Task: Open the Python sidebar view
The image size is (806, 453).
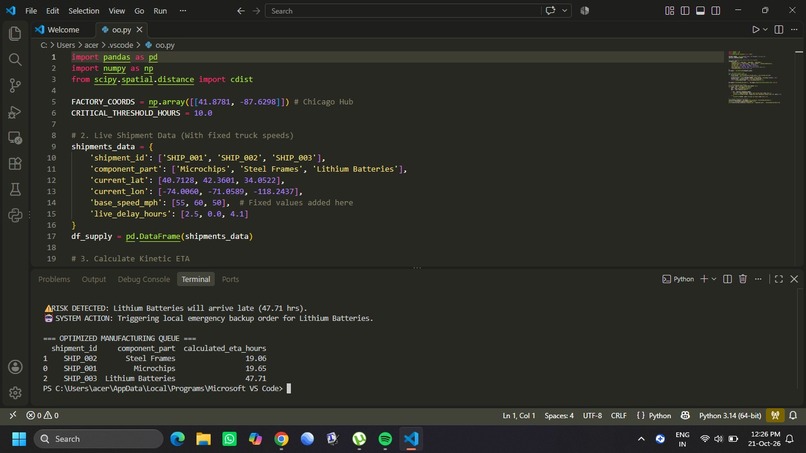Action: click(15, 215)
